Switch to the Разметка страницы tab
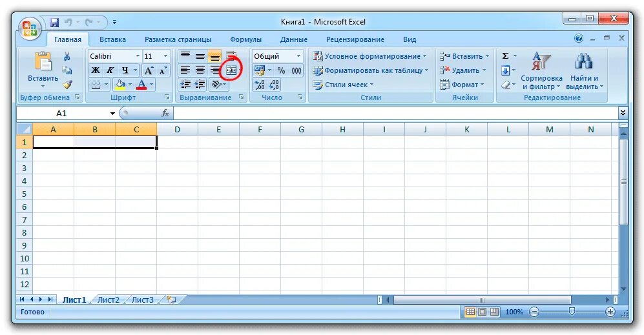Viewport: 644px width, 335px height. pos(178,39)
